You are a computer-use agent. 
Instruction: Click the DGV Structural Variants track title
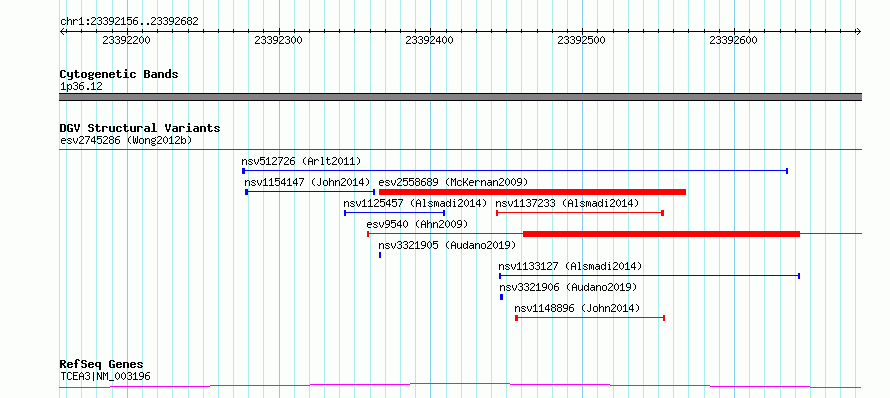(140, 128)
